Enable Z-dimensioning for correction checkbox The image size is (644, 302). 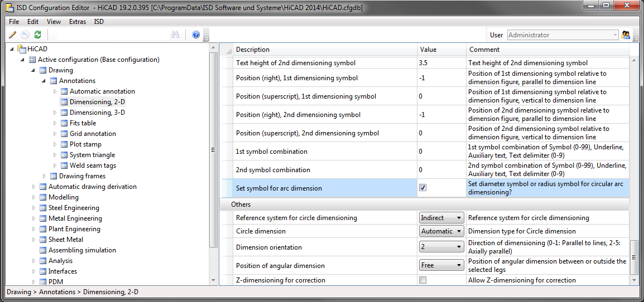422,280
